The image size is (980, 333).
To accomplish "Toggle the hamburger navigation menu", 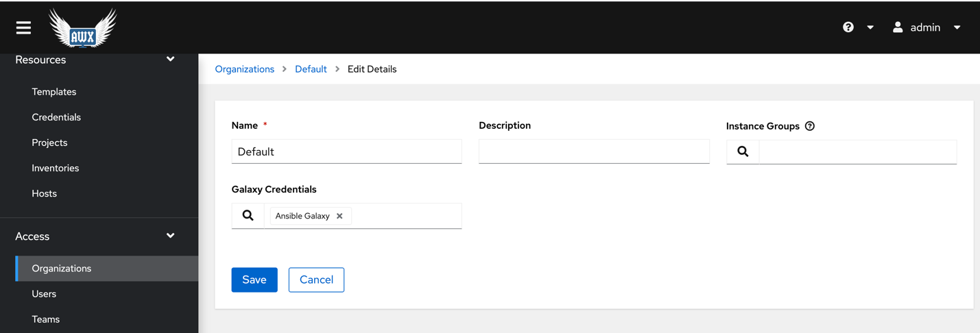I will (x=23, y=27).
